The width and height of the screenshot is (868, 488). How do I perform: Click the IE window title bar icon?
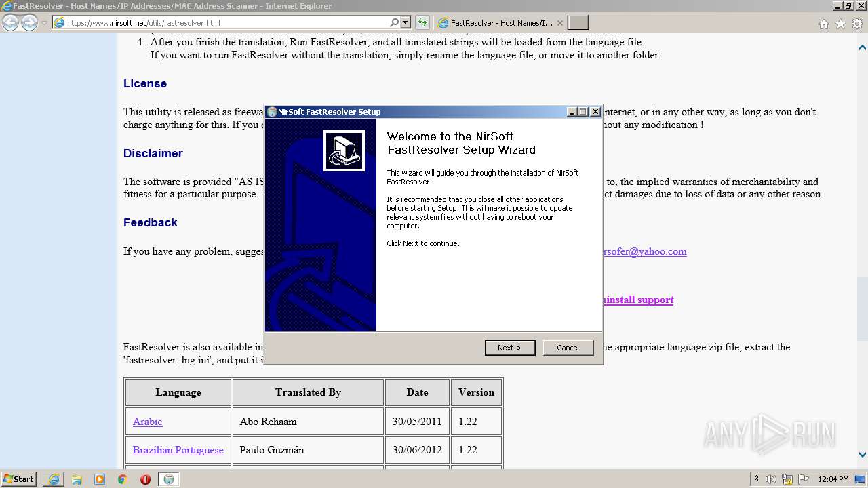[x=7, y=6]
